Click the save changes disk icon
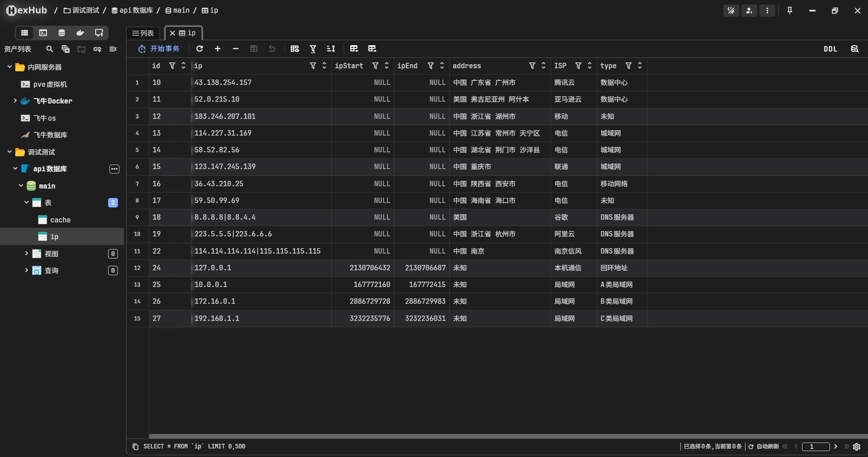Screen dimensions: 868x457 tap(254, 48)
